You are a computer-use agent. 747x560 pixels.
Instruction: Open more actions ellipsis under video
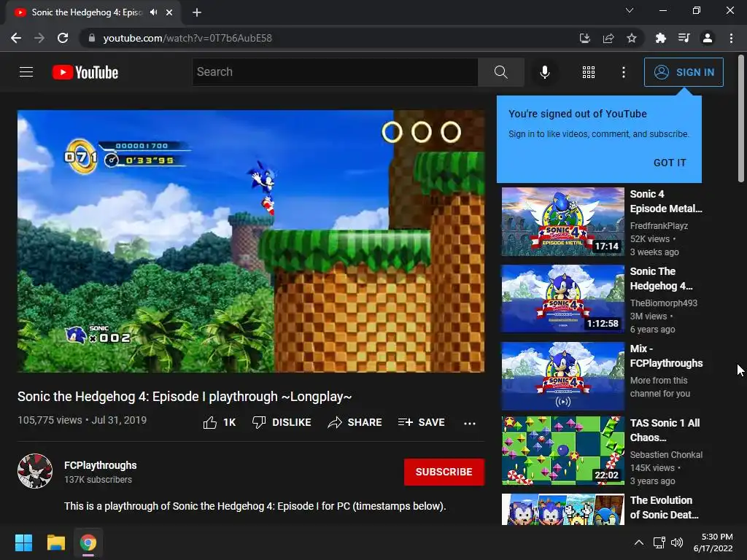tap(470, 423)
